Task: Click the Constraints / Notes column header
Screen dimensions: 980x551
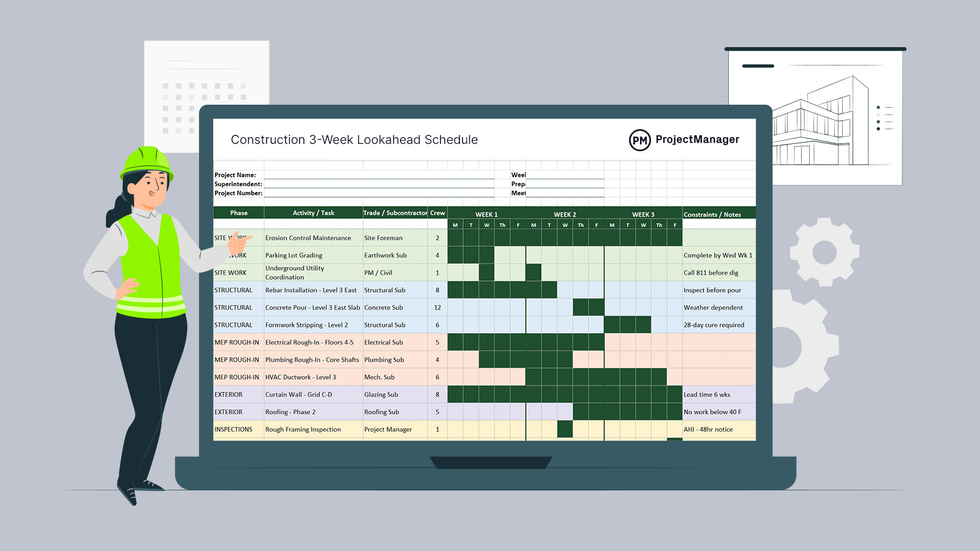Action: 719,214
